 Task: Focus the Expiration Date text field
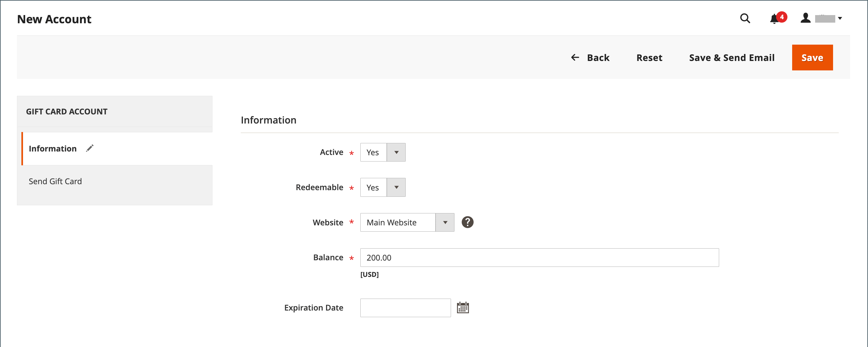tap(405, 308)
